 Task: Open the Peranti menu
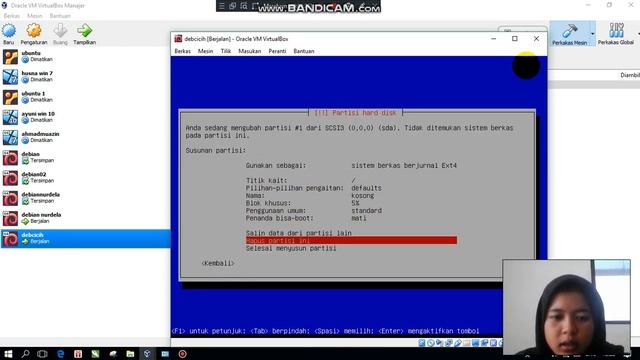pos(277,51)
